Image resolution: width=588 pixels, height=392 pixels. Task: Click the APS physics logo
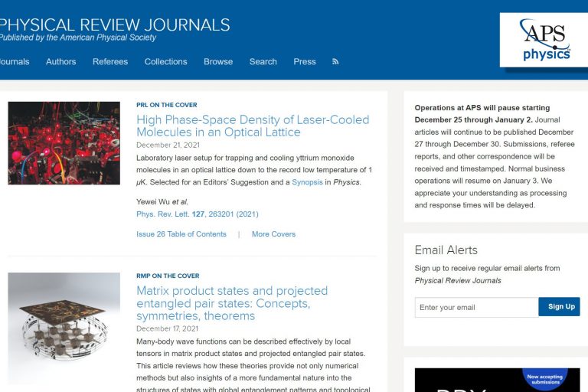544,39
